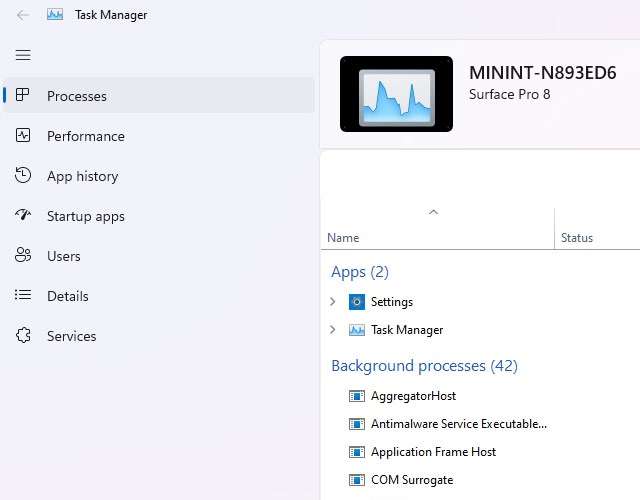Expand the Settings app process
The image size is (640, 500).
pos(333,302)
